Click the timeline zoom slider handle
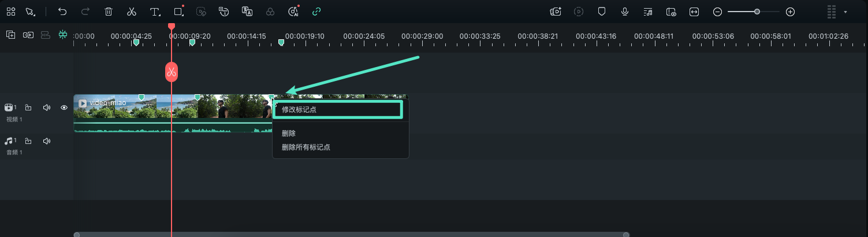The image size is (868, 237). click(757, 12)
